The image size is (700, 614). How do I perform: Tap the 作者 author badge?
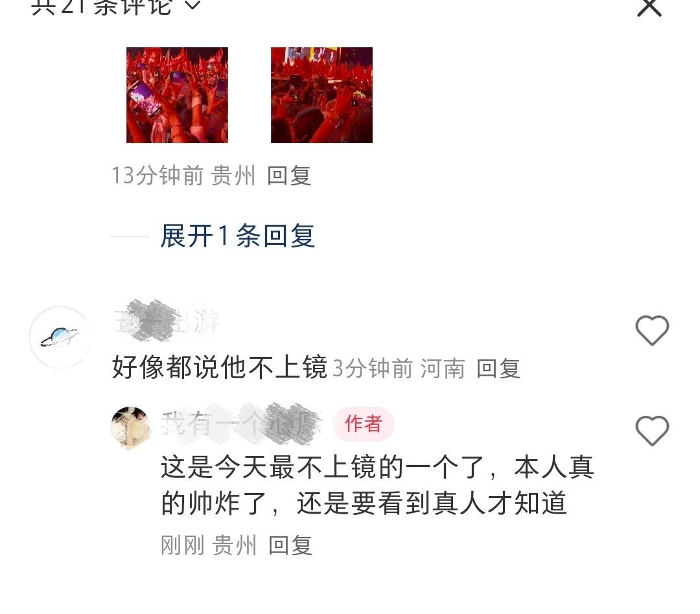[x=364, y=424]
